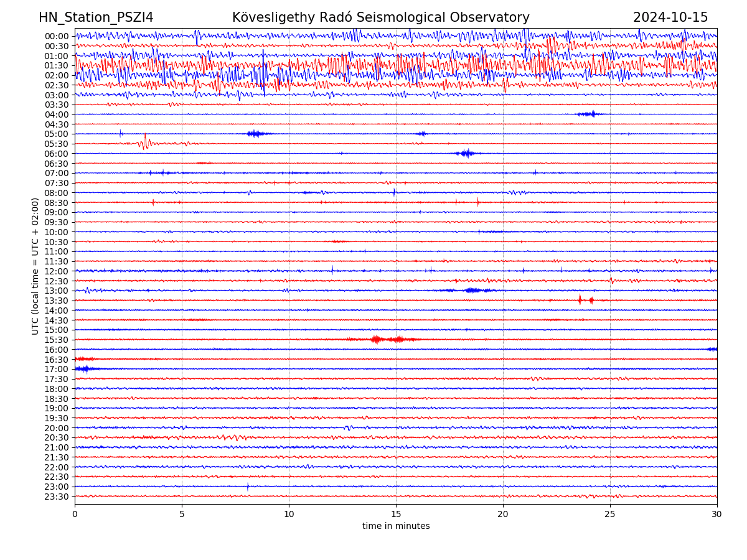Select the 12:00 row time label

(57, 271)
